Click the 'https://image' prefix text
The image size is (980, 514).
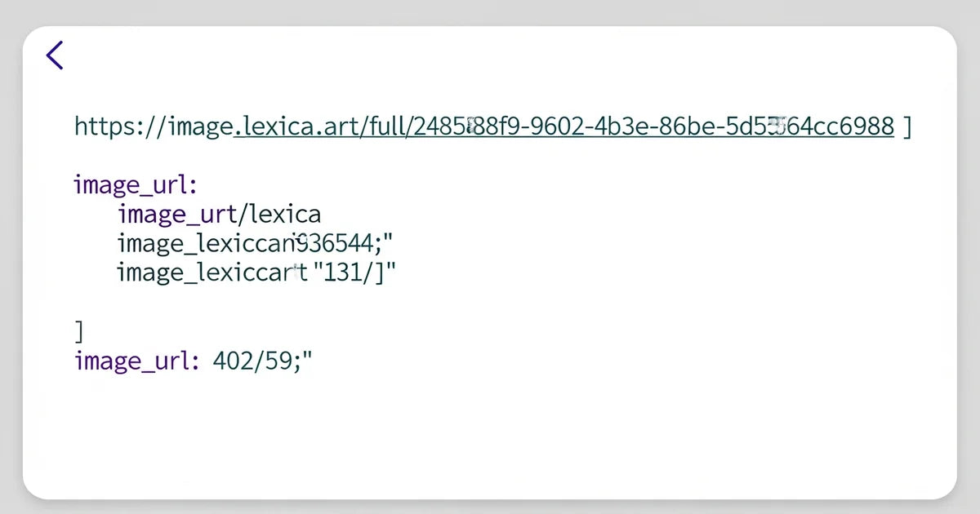[x=154, y=126]
